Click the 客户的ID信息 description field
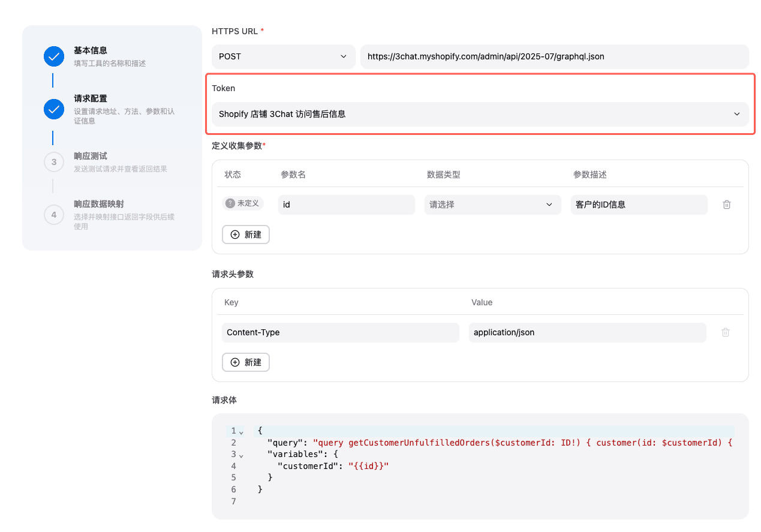Screen dimensions: 761x532 pyautogui.click(x=639, y=205)
